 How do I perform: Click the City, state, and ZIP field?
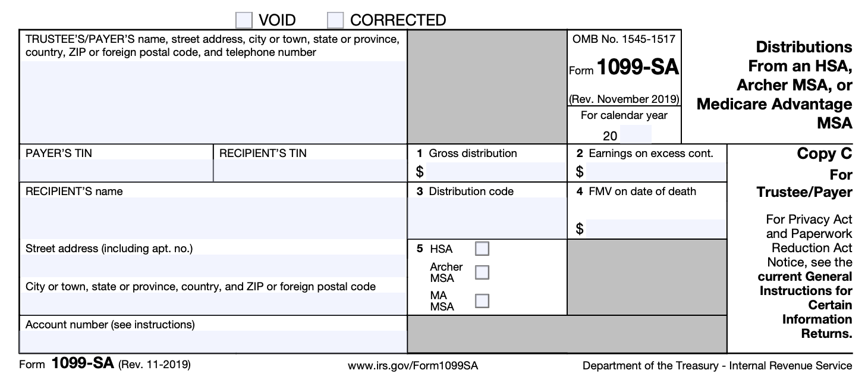(x=213, y=303)
